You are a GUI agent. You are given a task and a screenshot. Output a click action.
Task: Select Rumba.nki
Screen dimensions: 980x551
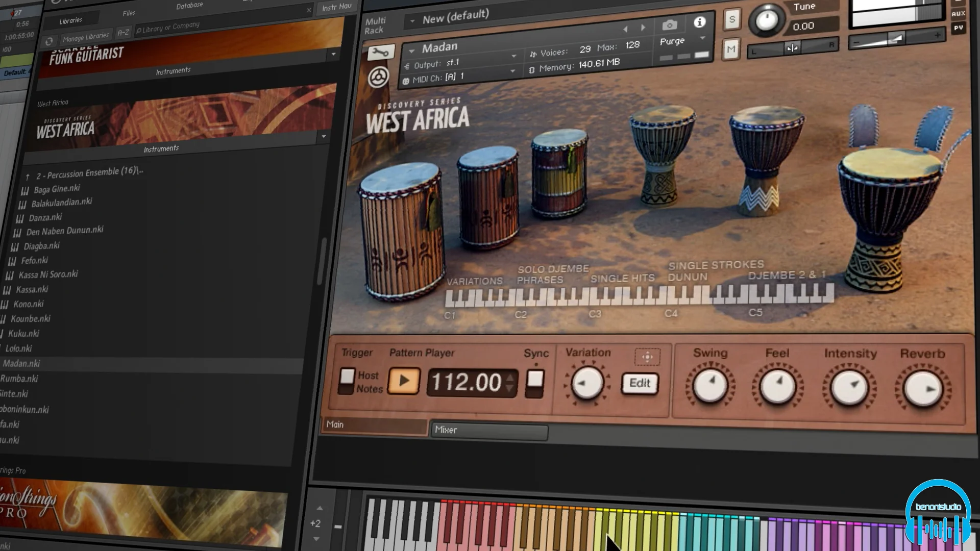coord(19,379)
